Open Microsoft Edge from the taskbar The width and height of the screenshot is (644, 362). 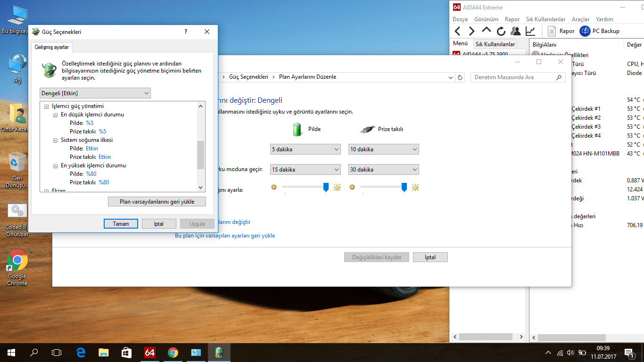coord(81,352)
